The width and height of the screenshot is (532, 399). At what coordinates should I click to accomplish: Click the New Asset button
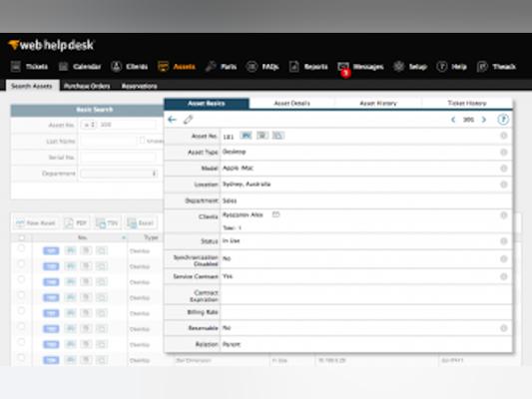(36, 223)
